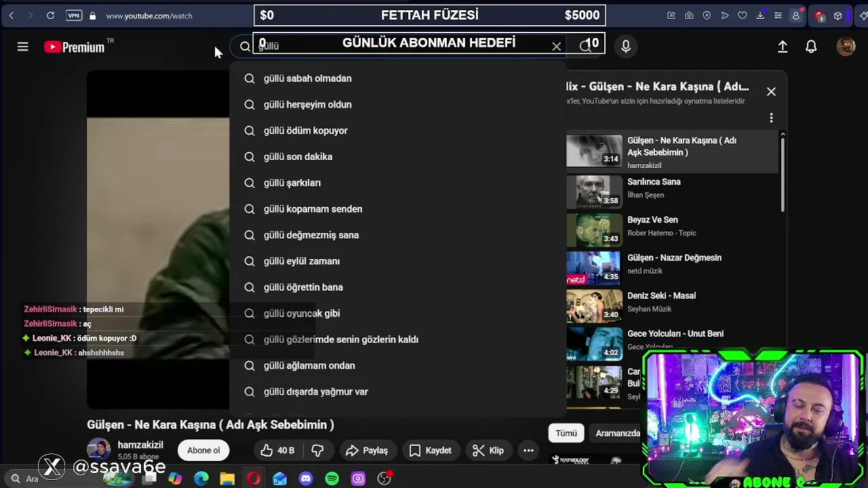Choose suggestion 'güllü herşeyim oldun'
Image resolution: width=868 pixels, height=488 pixels.
tap(397, 104)
